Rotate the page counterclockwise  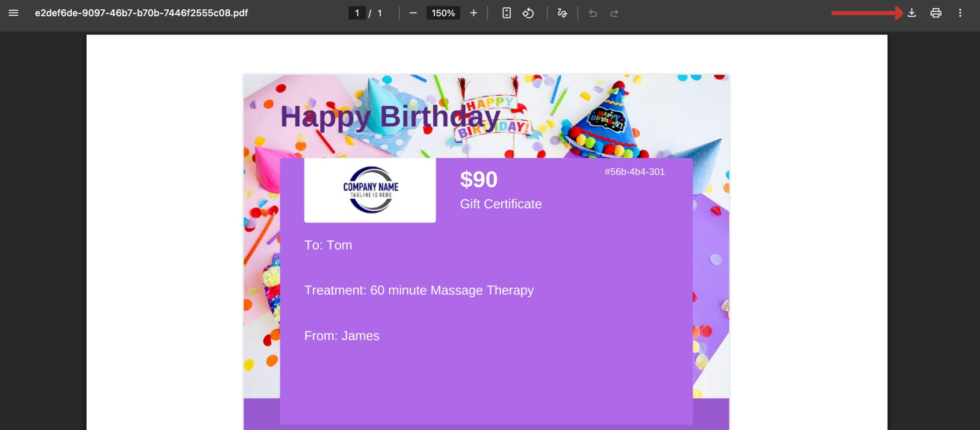pos(528,13)
